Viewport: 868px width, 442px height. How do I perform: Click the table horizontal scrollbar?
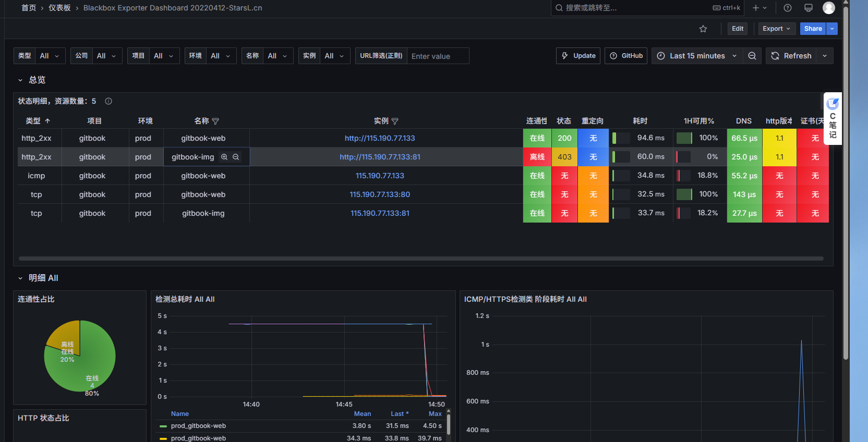point(421,259)
